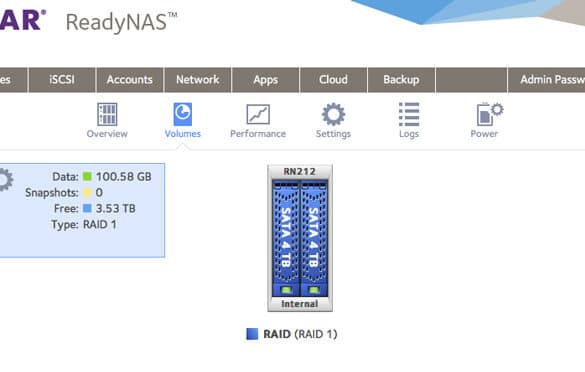
Task: Switch to the Apps tab
Action: [265, 79]
